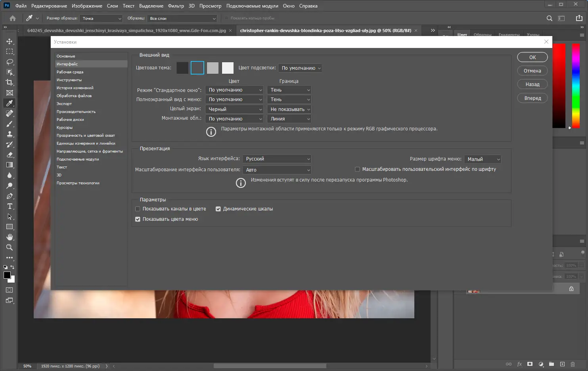Open border dropdown for "Полноэкранный вид с меню"
This screenshot has width=588, height=371.
tap(289, 99)
